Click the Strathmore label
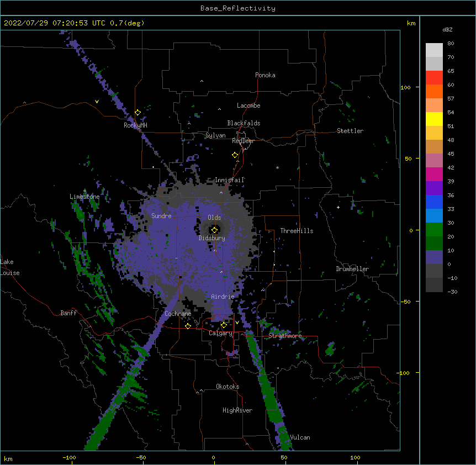The image size is (476, 465). click(x=285, y=336)
